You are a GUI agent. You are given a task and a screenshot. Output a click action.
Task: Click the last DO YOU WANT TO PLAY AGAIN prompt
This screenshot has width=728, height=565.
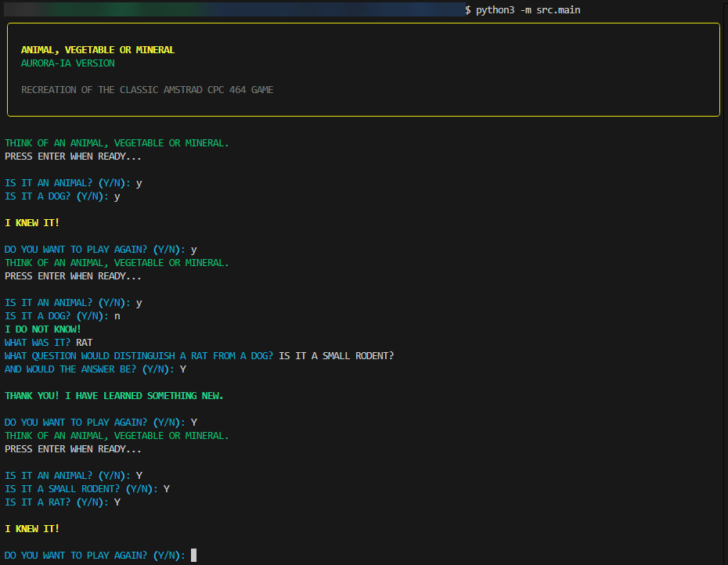coord(95,555)
